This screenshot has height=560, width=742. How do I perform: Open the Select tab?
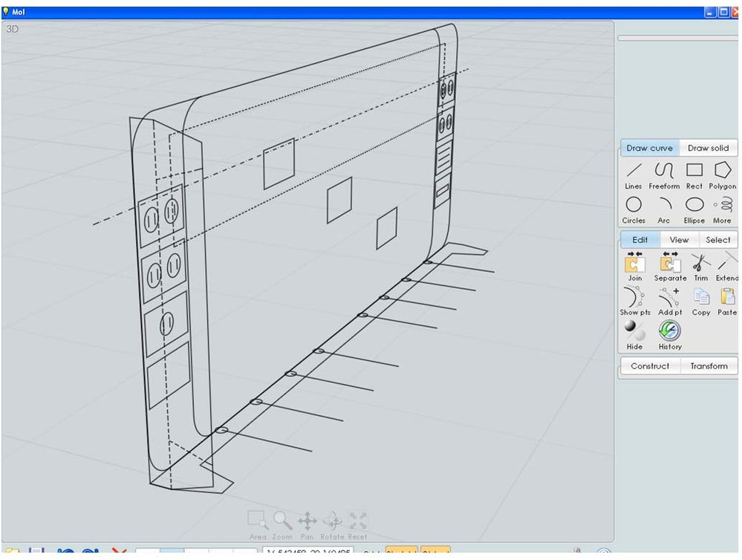[718, 240]
